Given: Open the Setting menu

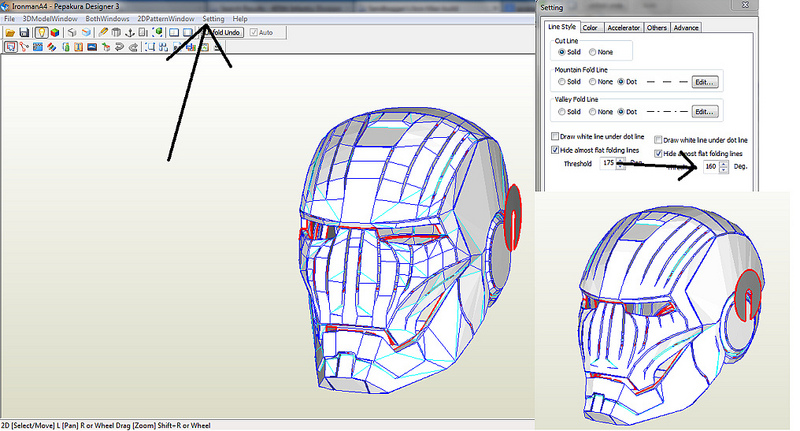Looking at the screenshot, I should pyautogui.click(x=213, y=19).
